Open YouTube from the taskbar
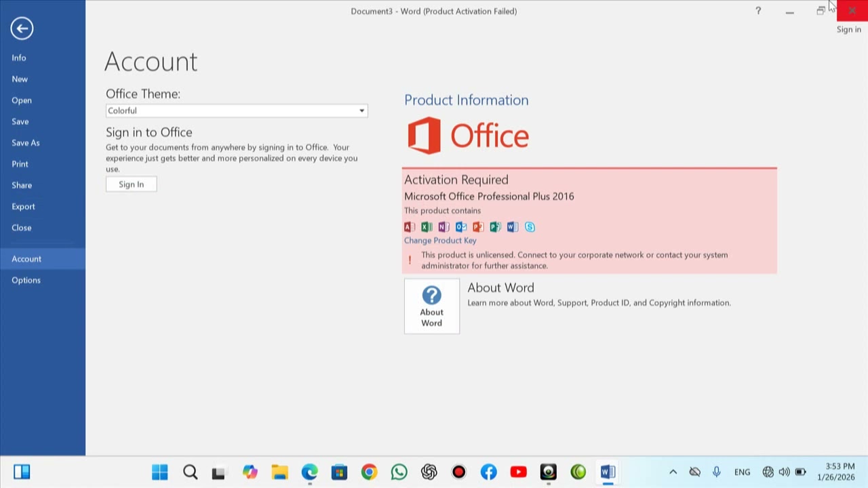Screen dimensions: 868x488 pos(518,472)
